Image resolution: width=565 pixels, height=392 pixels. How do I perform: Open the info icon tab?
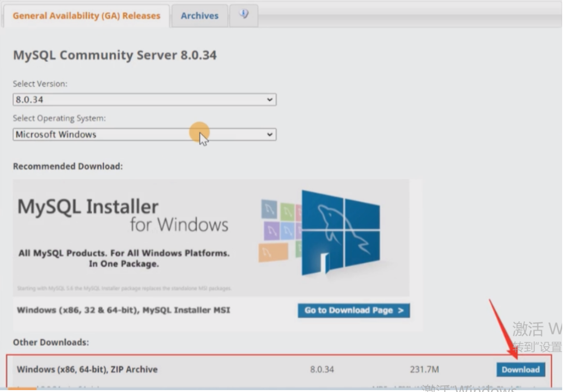click(244, 15)
